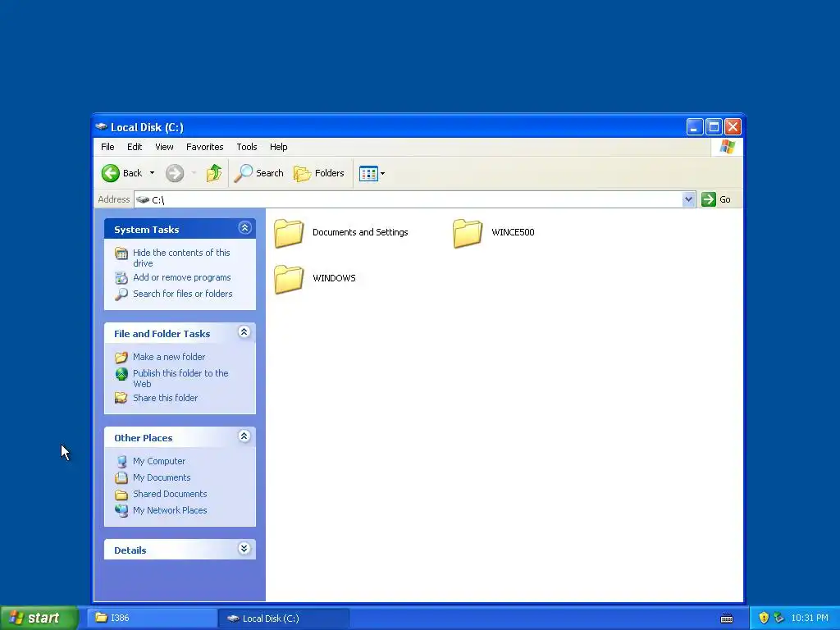Open the File menu
840x630 pixels.
pyautogui.click(x=107, y=147)
